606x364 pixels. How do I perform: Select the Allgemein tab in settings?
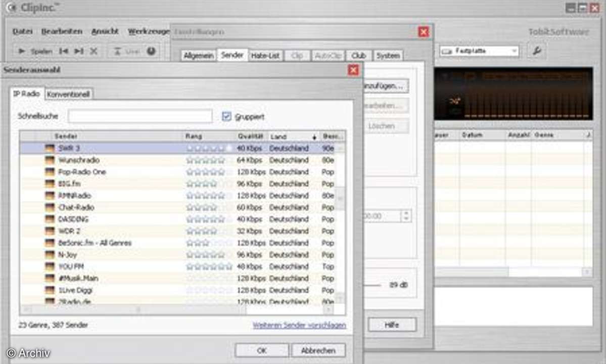(x=199, y=56)
